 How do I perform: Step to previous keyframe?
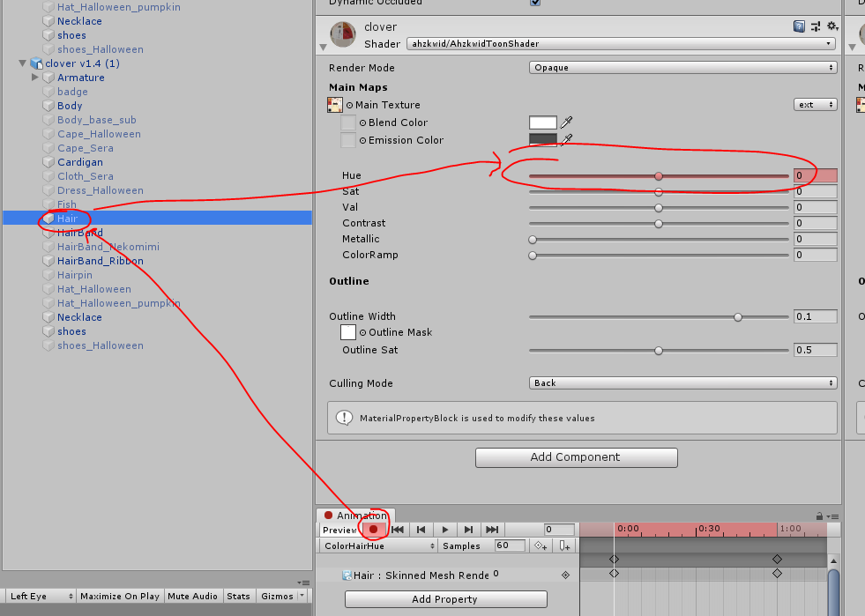coord(421,530)
